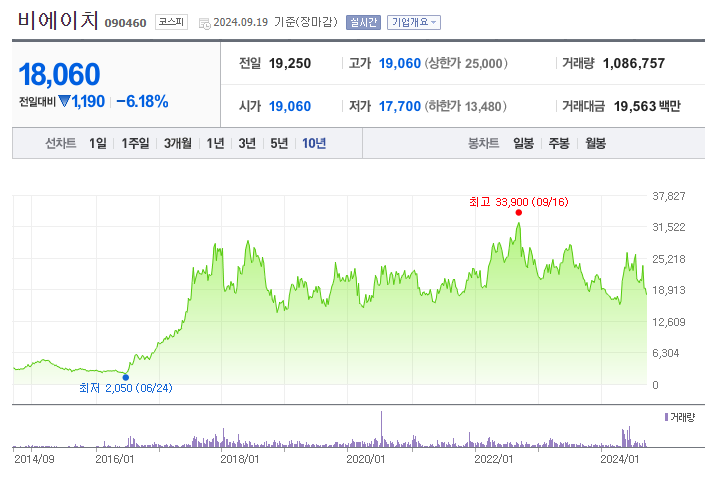Switch to 일봉 candle chart
Image resolution: width=705 pixels, height=484 pixels.
pyautogui.click(x=523, y=143)
